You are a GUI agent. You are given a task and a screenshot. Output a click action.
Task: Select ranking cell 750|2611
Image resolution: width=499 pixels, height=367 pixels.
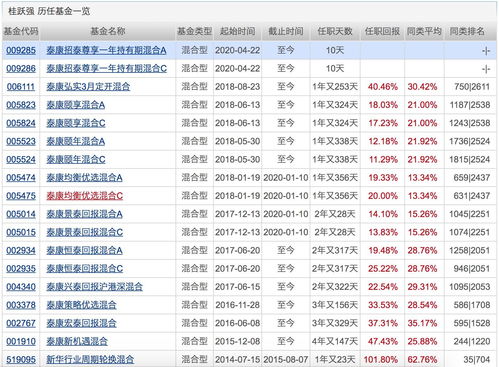coord(472,87)
